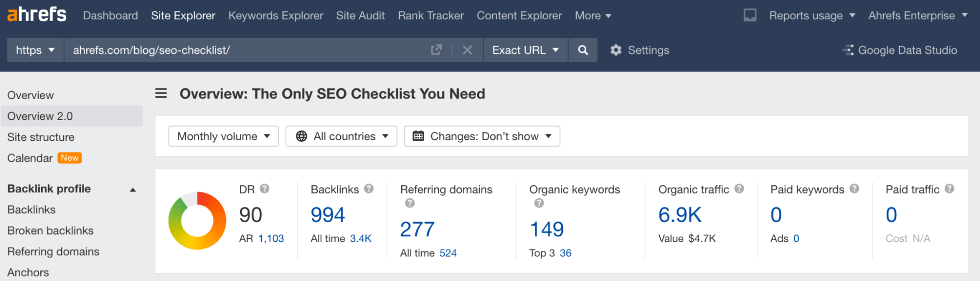The height and width of the screenshot is (281, 980).
Task: Click the 994 backlinks value
Action: coord(328,215)
